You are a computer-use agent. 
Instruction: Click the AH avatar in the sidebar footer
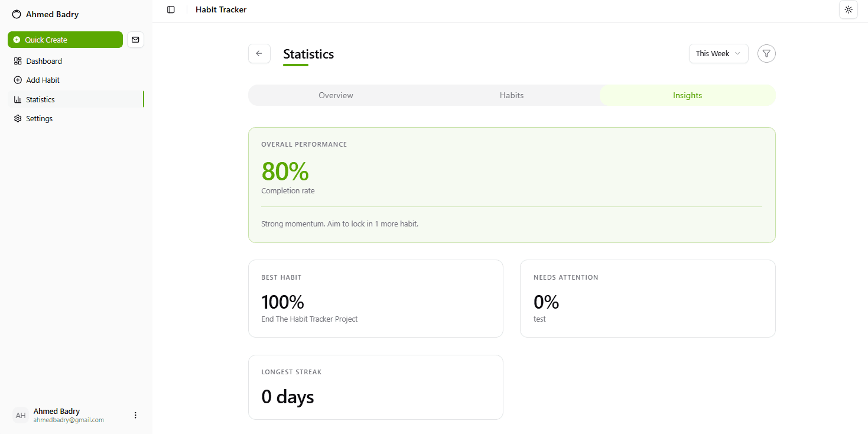point(20,415)
